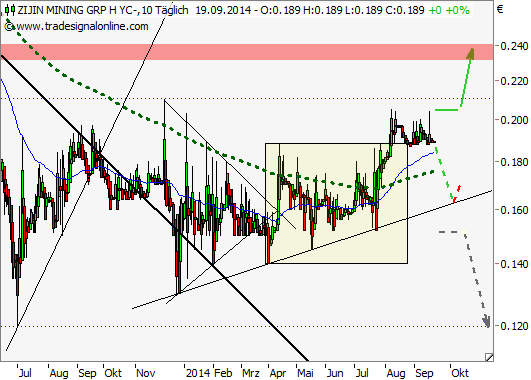531x380 pixels.
Task: Click the Mrz label on time axis
Action: pyautogui.click(x=251, y=373)
